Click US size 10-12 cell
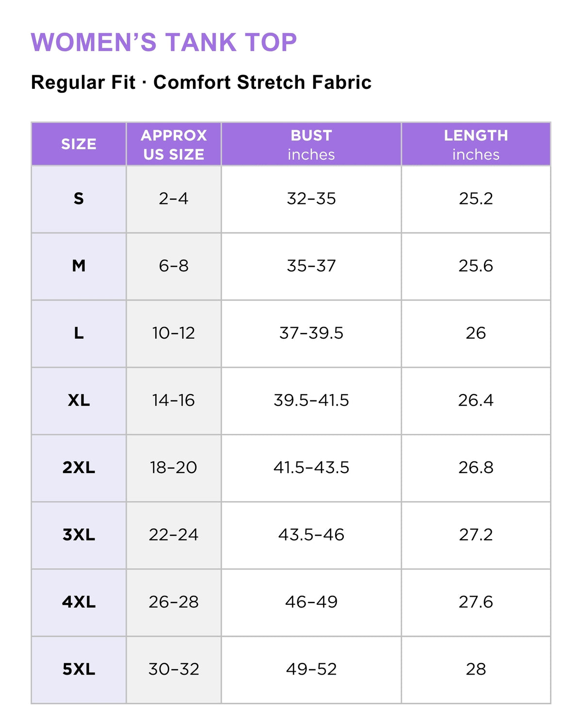Screen dimensions: 582x728 click(174, 333)
